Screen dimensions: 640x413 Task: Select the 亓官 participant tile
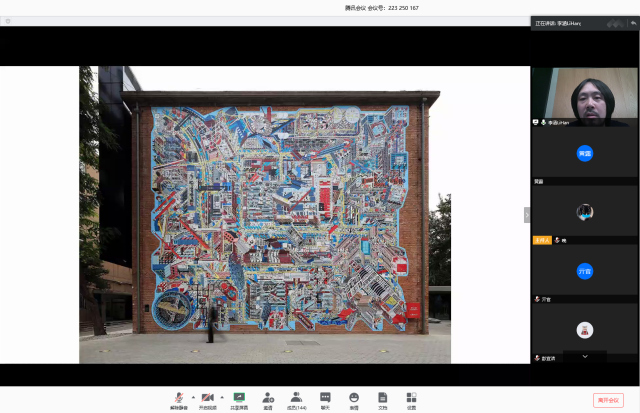coord(585,271)
